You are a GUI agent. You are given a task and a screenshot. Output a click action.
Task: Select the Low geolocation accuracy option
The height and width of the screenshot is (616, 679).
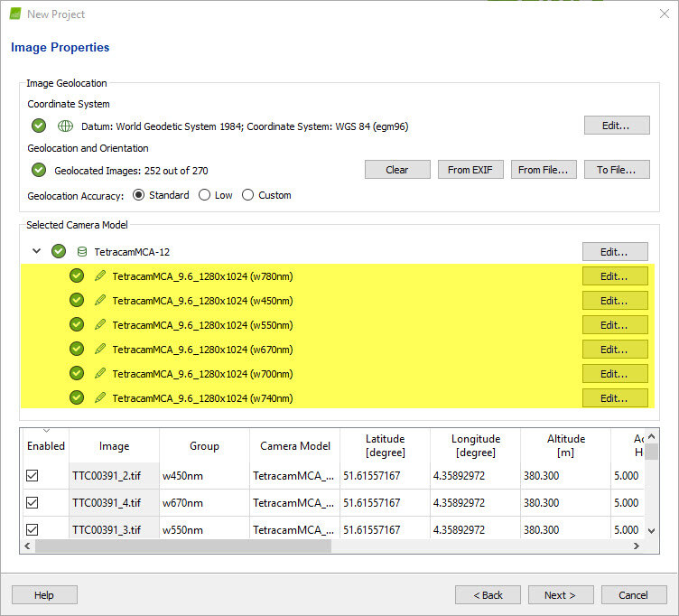tap(204, 195)
